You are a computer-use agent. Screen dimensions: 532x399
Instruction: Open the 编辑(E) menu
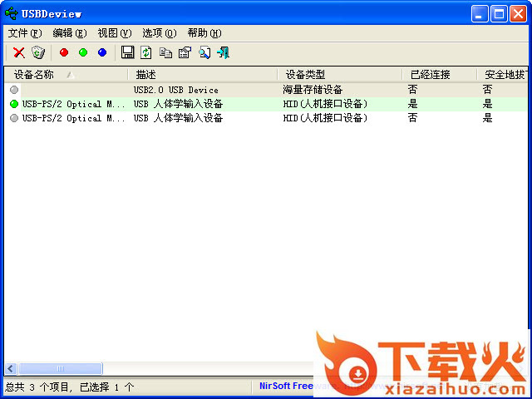[x=70, y=33]
